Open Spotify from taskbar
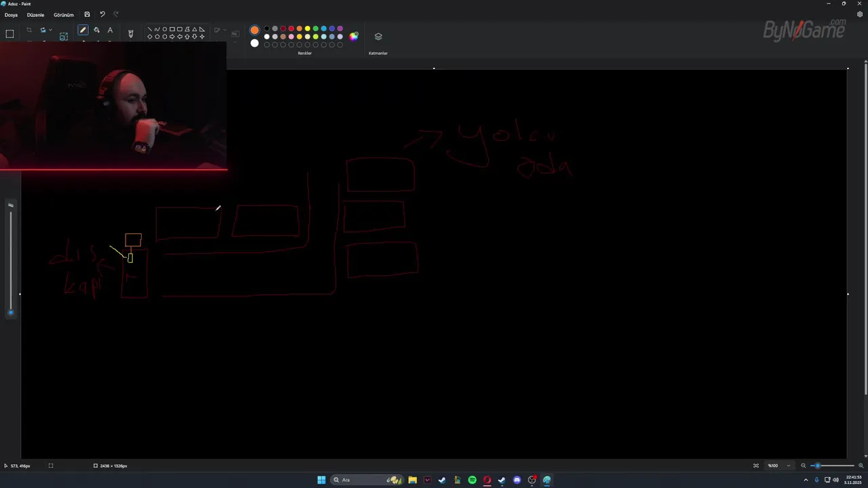 pyautogui.click(x=472, y=480)
